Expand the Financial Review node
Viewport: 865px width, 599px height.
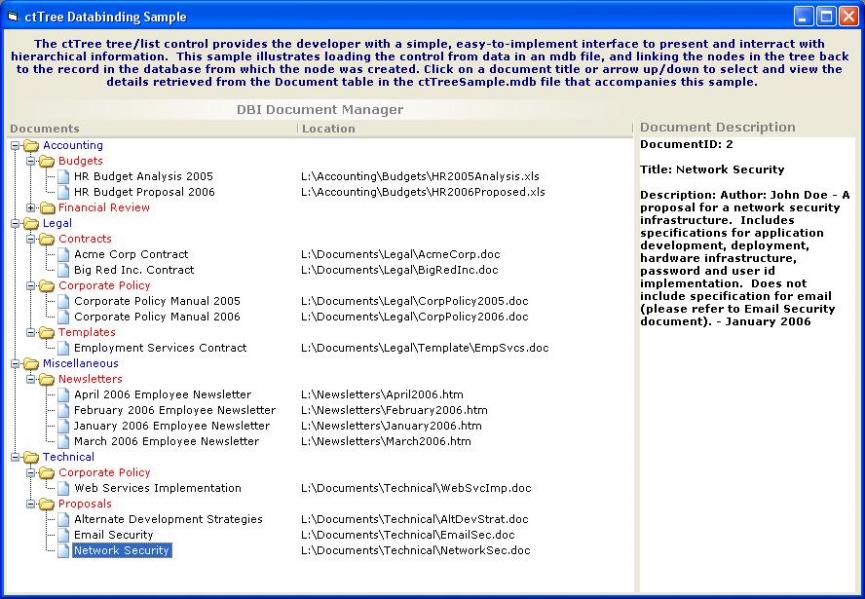click(x=32, y=207)
